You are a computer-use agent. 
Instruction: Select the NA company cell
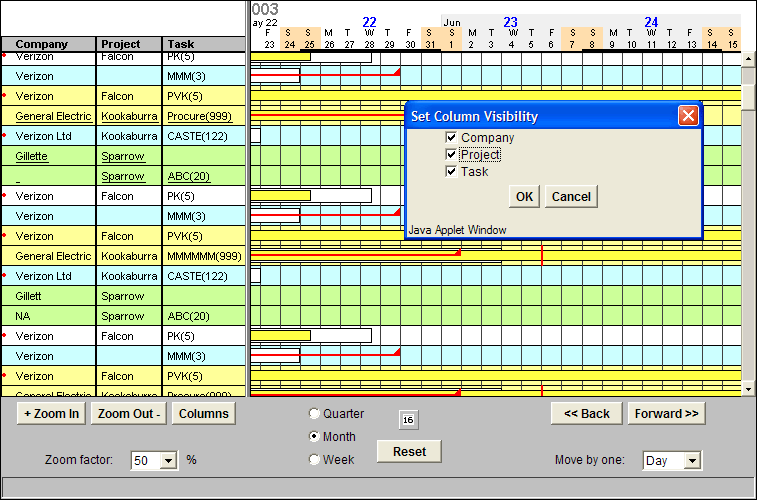click(x=48, y=316)
